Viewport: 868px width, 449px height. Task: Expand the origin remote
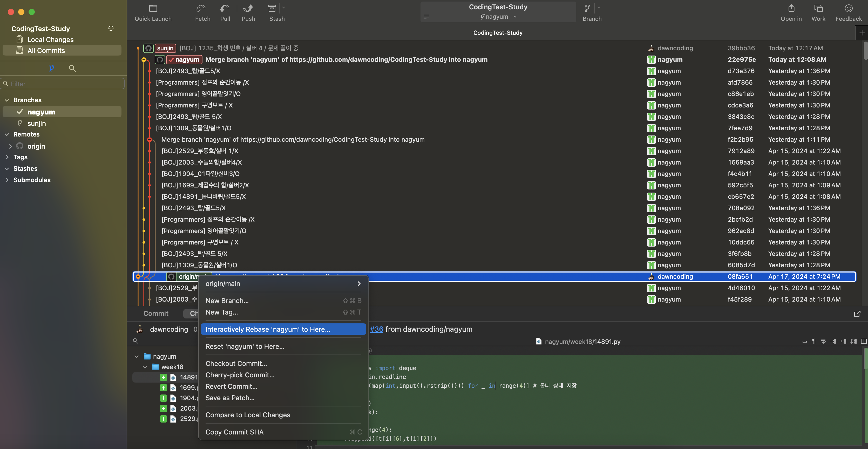(10, 146)
